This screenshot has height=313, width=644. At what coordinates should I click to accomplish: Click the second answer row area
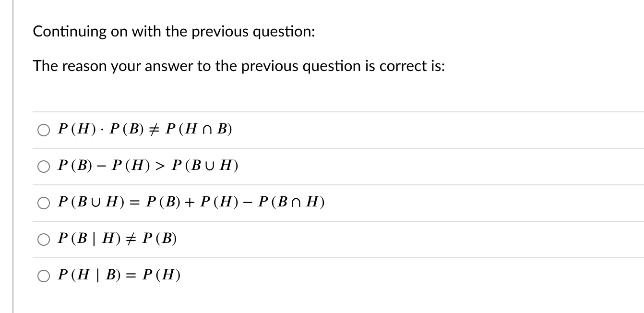288,166
